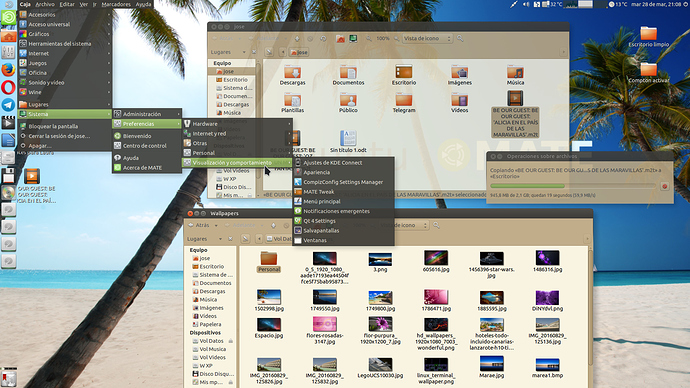The width and height of the screenshot is (690, 388).
Task: Open Firefox from the left dock
Action: click(x=8, y=70)
